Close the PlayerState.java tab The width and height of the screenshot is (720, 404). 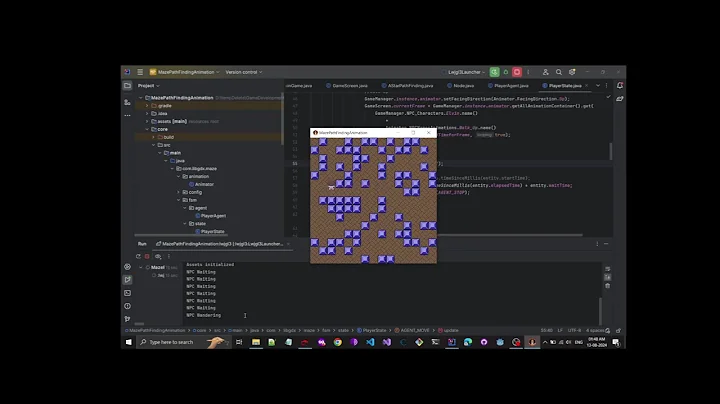point(586,86)
